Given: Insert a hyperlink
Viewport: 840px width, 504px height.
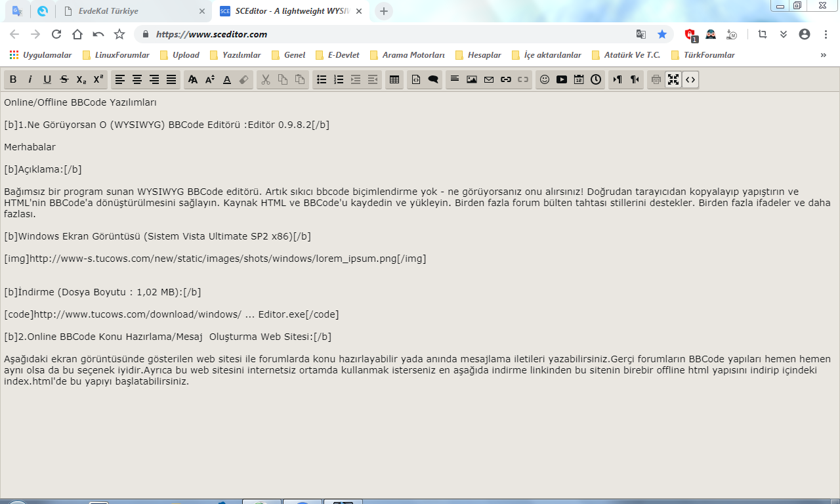Looking at the screenshot, I should coord(506,79).
